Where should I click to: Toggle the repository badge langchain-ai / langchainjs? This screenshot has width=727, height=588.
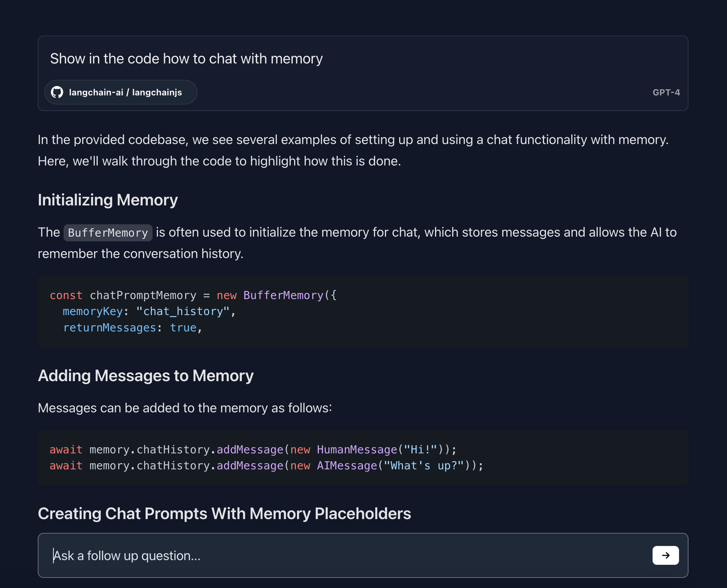point(121,92)
